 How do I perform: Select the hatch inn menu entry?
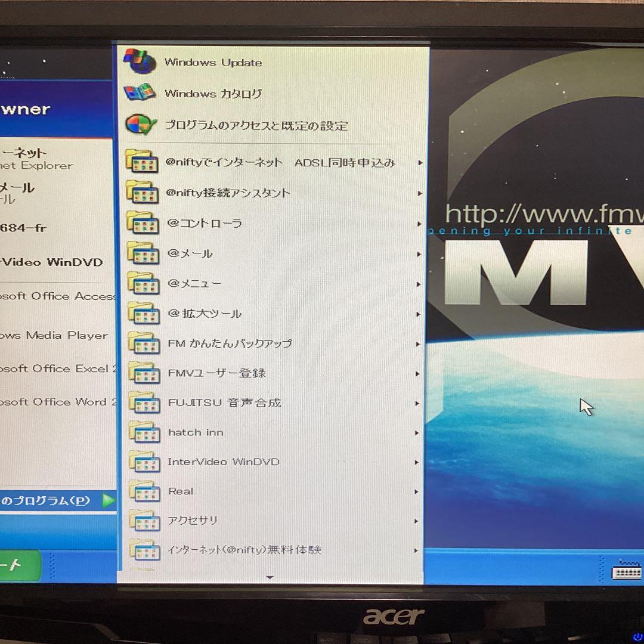click(x=196, y=432)
